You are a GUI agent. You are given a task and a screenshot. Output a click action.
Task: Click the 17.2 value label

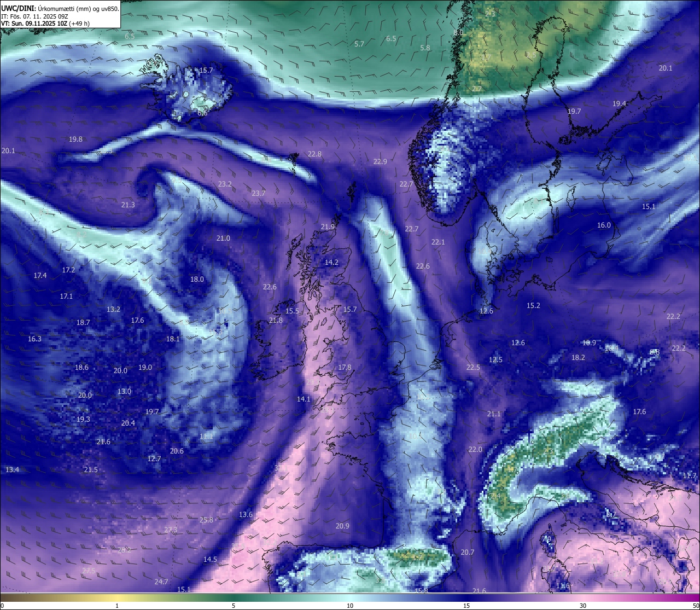68,270
